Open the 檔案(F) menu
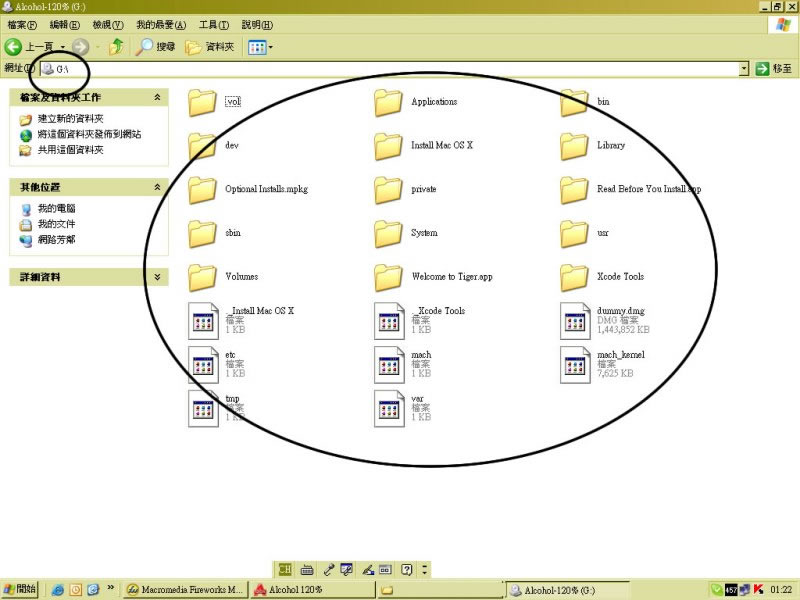Image resolution: width=800 pixels, height=600 pixels. 22,24
